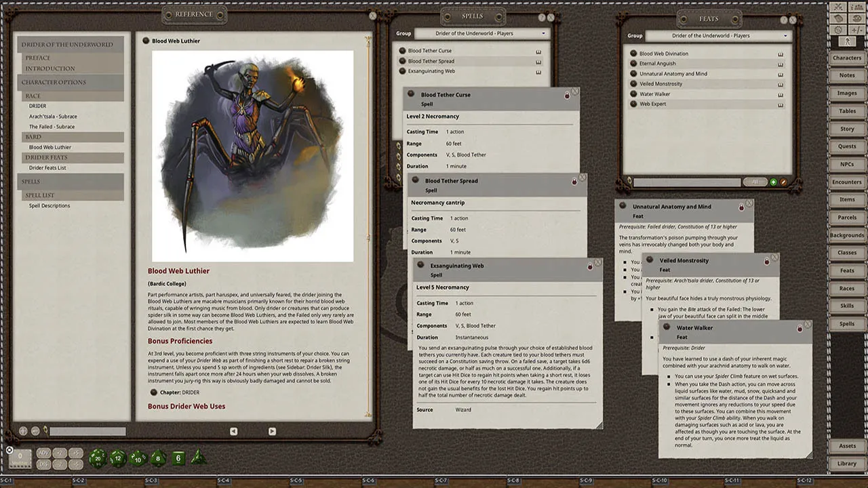This screenshot has height=488, width=868.
Task: Open Drider Feats List reference page
Action: click(x=47, y=168)
